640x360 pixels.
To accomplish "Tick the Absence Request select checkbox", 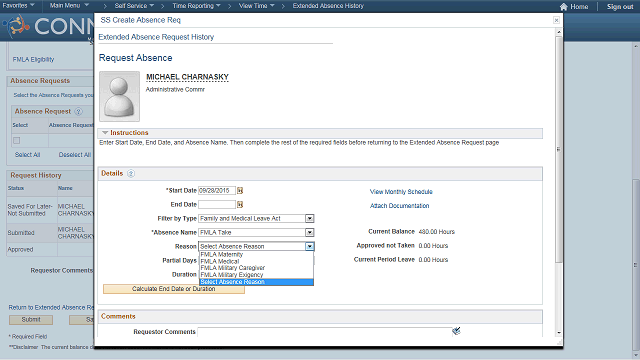I will pyautogui.click(x=17, y=140).
